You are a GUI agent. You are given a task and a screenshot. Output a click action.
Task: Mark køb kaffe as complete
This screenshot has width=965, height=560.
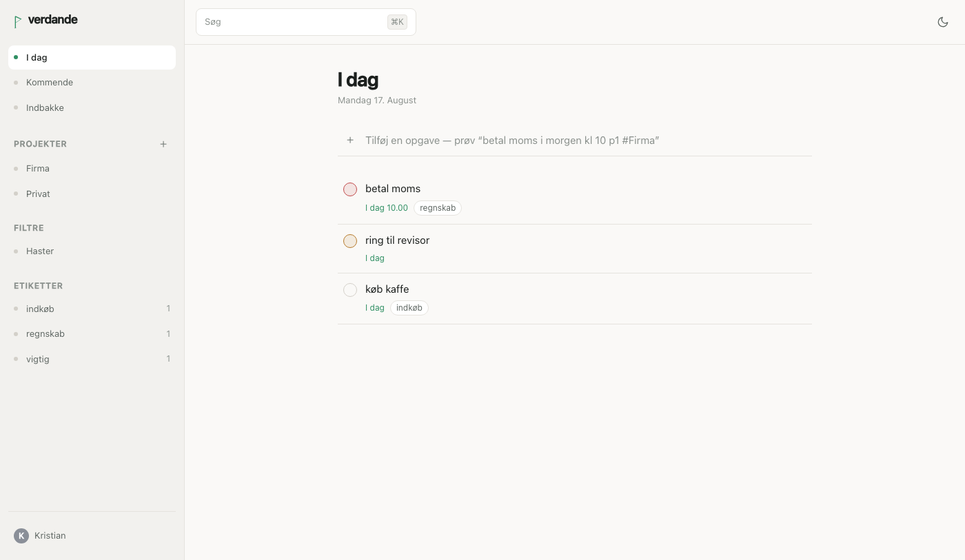pos(350,289)
